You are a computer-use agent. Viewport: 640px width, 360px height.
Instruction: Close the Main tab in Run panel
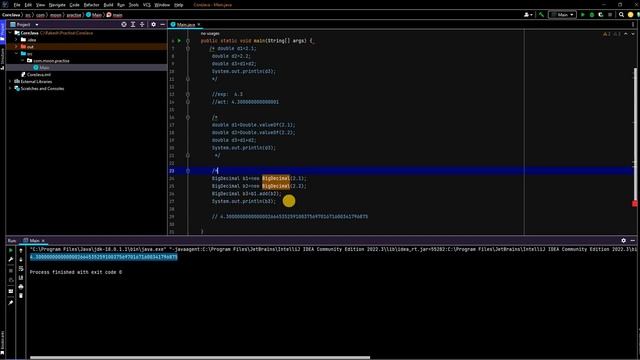(x=43, y=241)
